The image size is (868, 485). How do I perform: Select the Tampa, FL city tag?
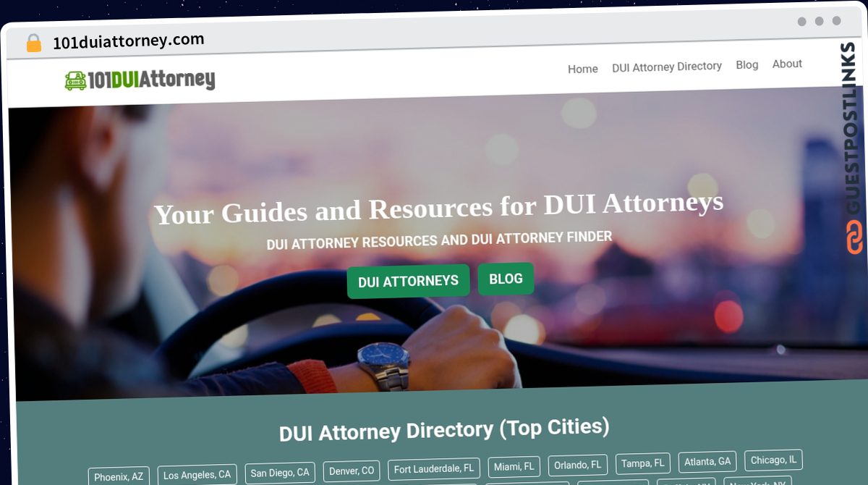coord(642,463)
